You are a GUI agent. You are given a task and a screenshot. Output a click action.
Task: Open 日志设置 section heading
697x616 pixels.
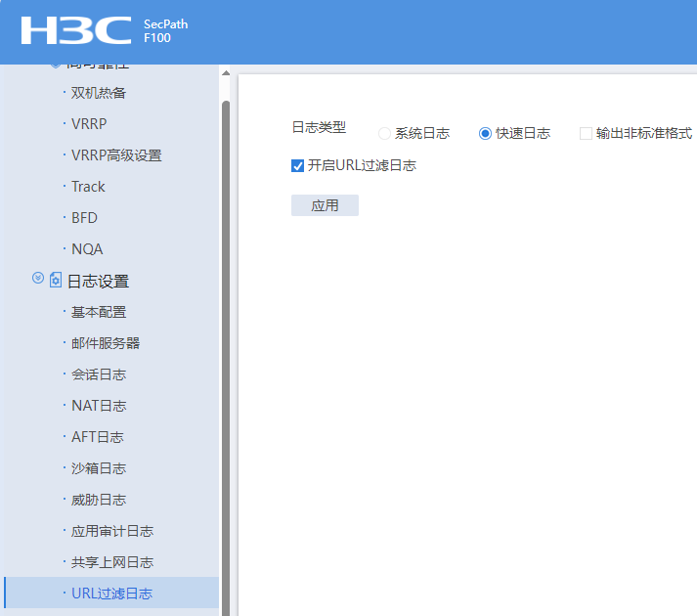click(98, 281)
